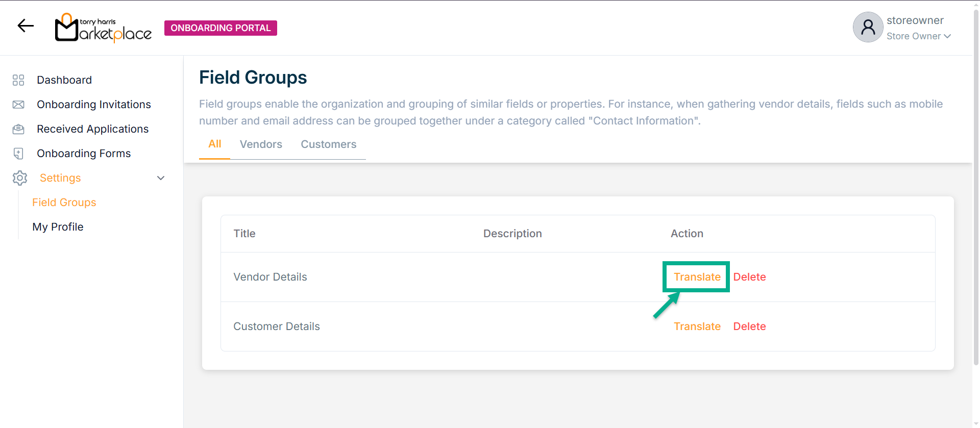
Task: Open My Profile in the sidebar
Action: [58, 227]
